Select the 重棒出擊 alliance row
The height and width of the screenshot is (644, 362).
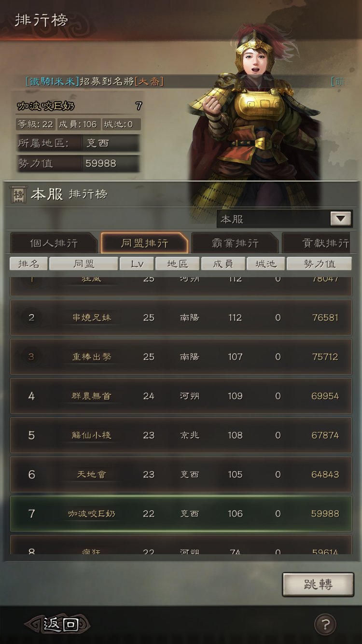(x=181, y=357)
